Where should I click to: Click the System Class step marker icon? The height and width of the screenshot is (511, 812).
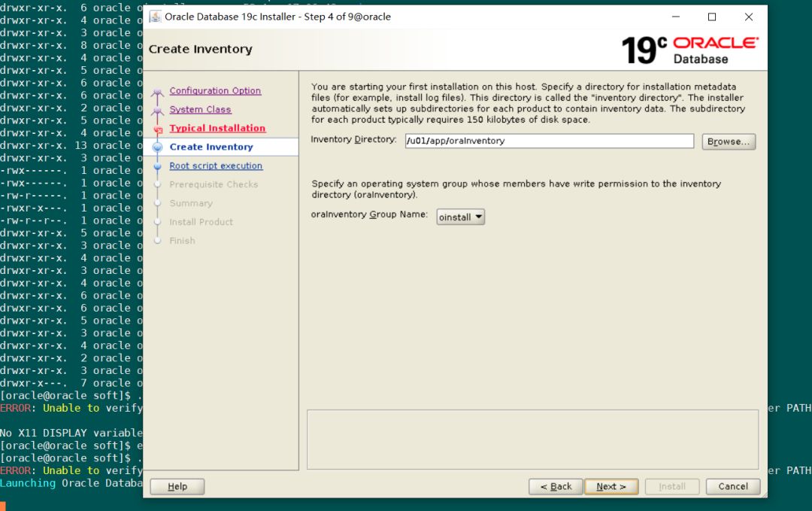157,111
